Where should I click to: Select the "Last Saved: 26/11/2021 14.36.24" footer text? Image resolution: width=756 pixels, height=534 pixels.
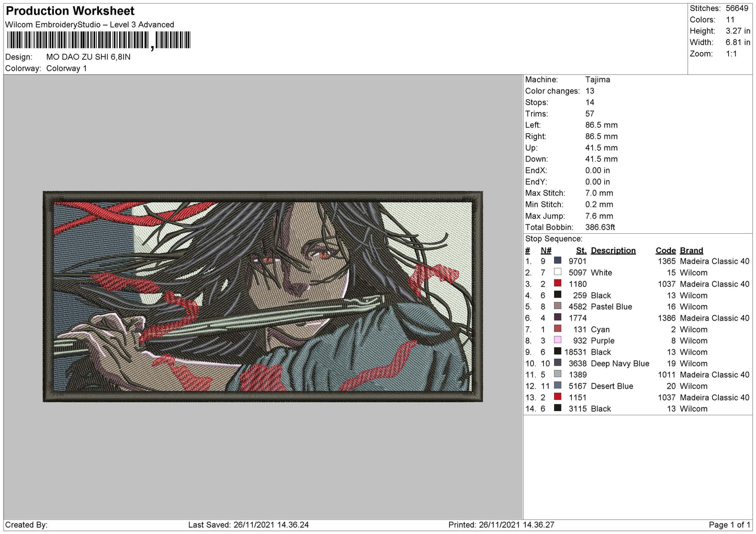pyautogui.click(x=249, y=525)
